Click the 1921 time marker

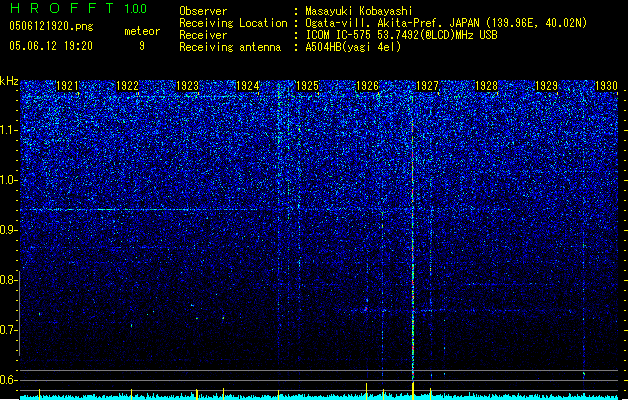tap(67, 86)
